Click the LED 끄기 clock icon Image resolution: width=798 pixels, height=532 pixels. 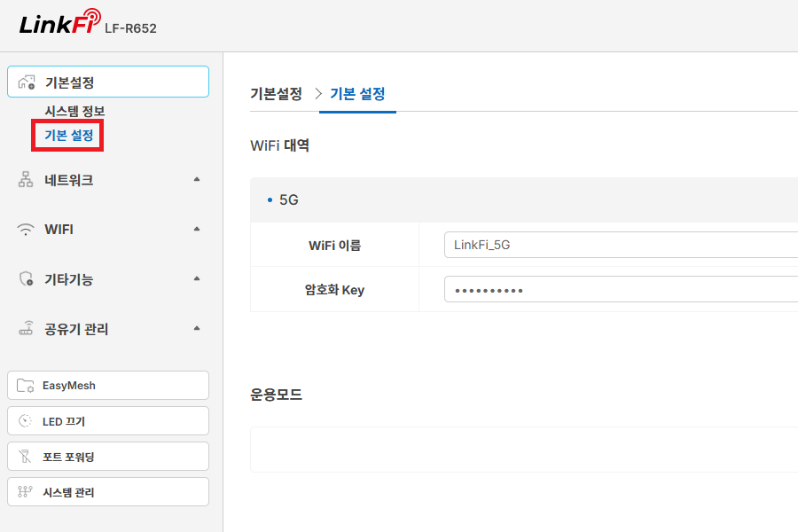pyautogui.click(x=25, y=421)
